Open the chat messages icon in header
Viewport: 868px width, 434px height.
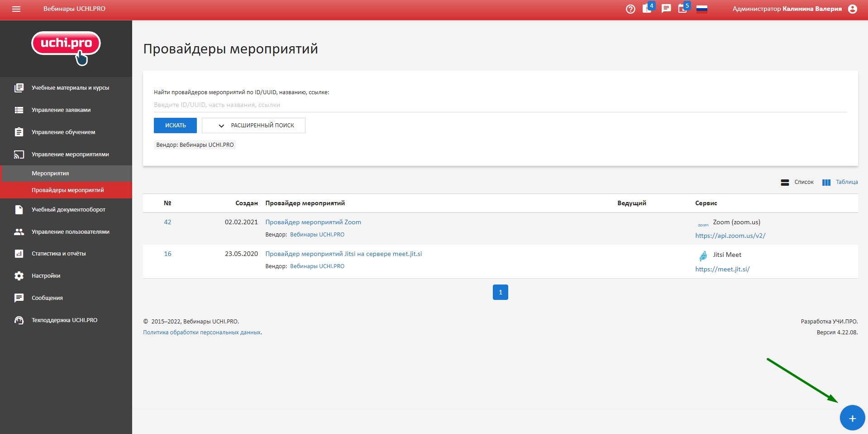tap(666, 9)
